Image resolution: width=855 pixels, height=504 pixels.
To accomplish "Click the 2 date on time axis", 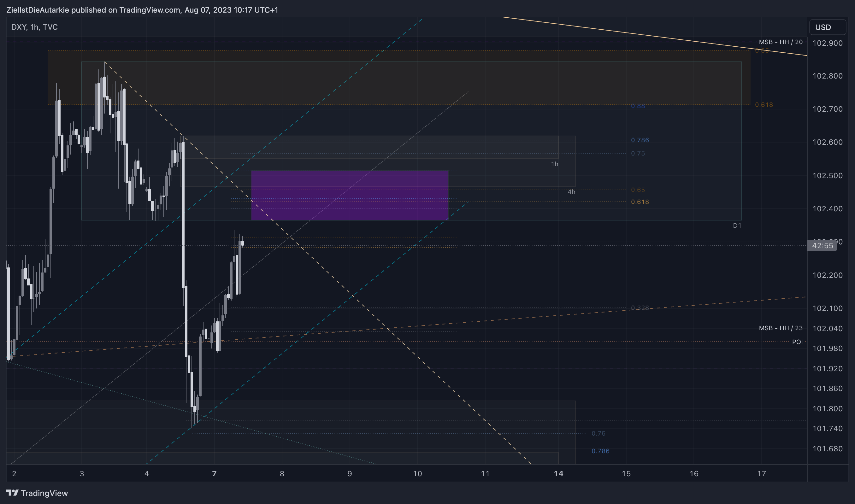I will pos(14,473).
